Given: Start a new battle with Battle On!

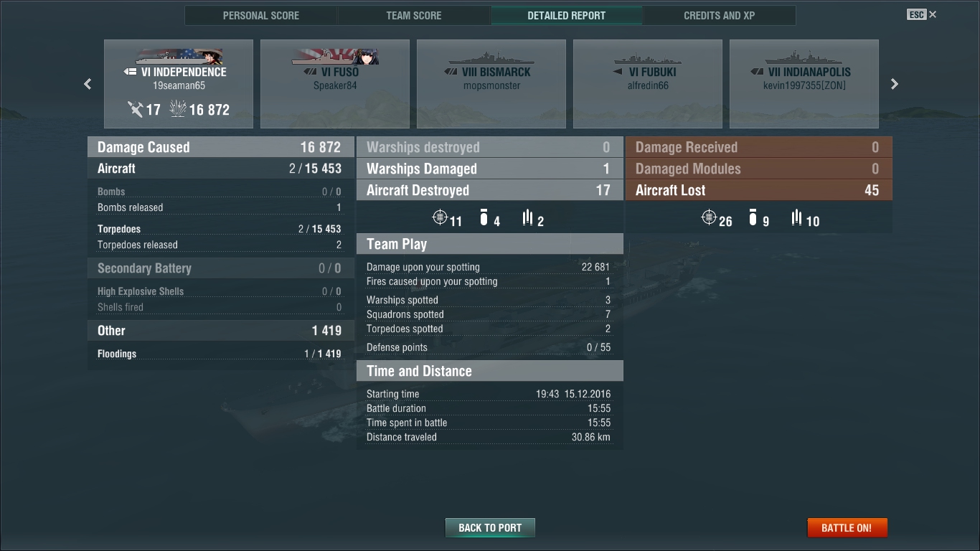Looking at the screenshot, I should click(x=847, y=527).
